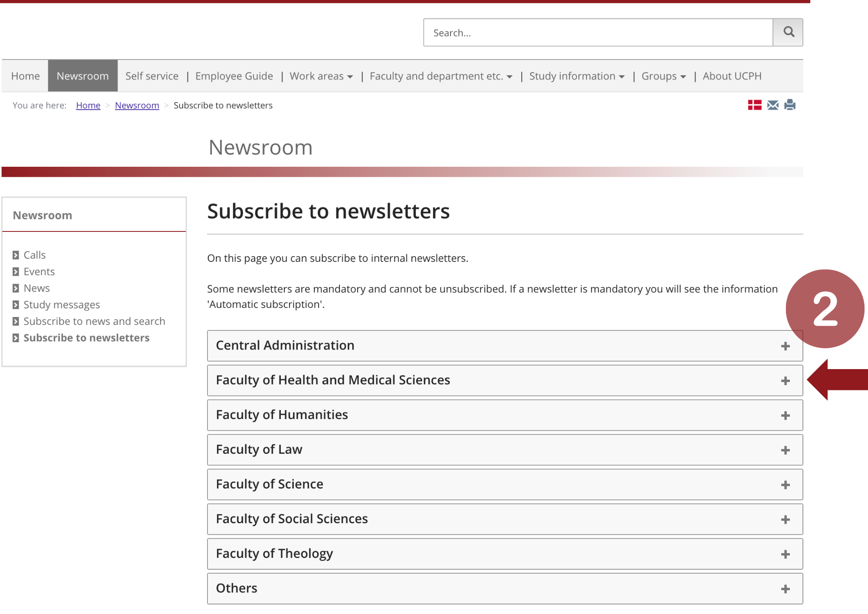Expand Faculty of Humanities section
The height and width of the screenshot is (614, 868).
[x=282, y=415]
